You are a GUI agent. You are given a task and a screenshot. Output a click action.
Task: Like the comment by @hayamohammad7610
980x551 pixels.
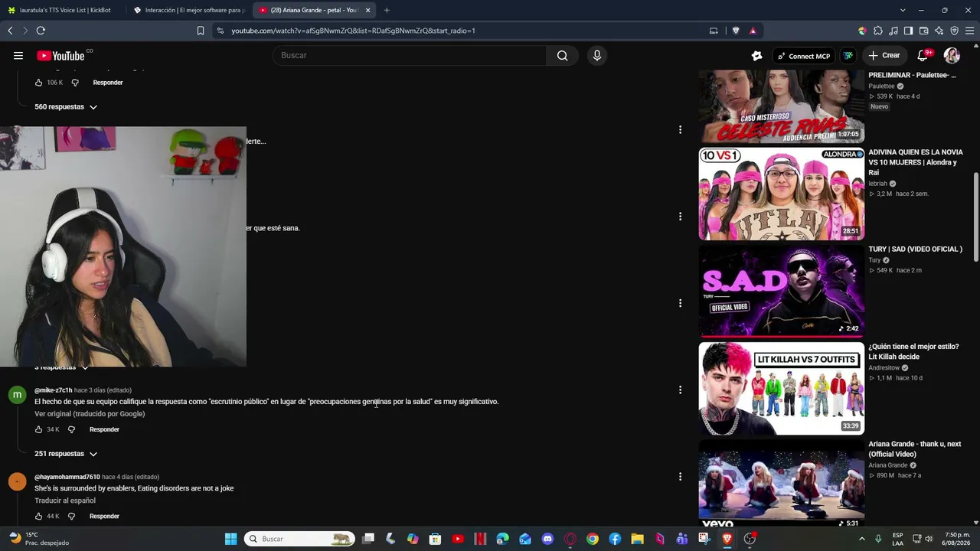click(39, 517)
